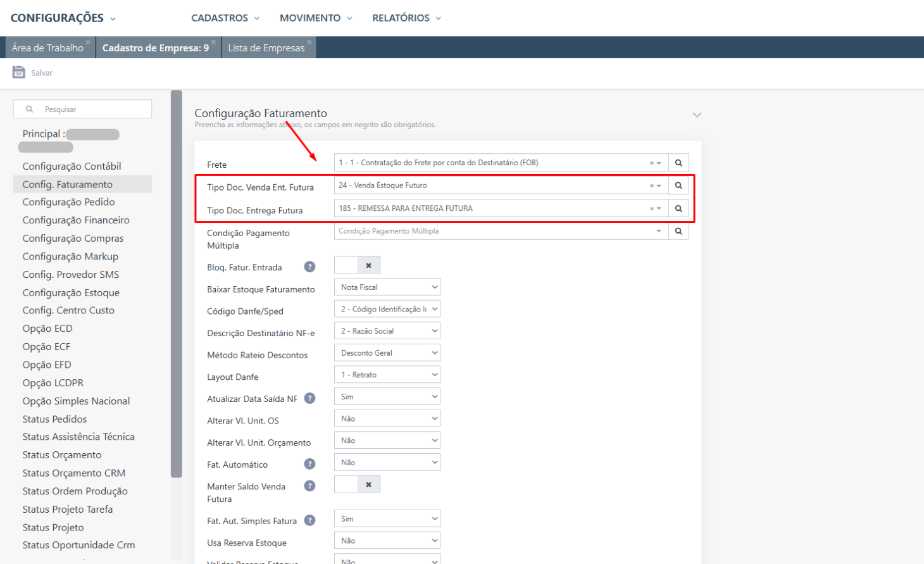The width and height of the screenshot is (924, 564).
Task: Click help icon next to Bloq. Fatur. Entrada
Action: click(x=309, y=266)
